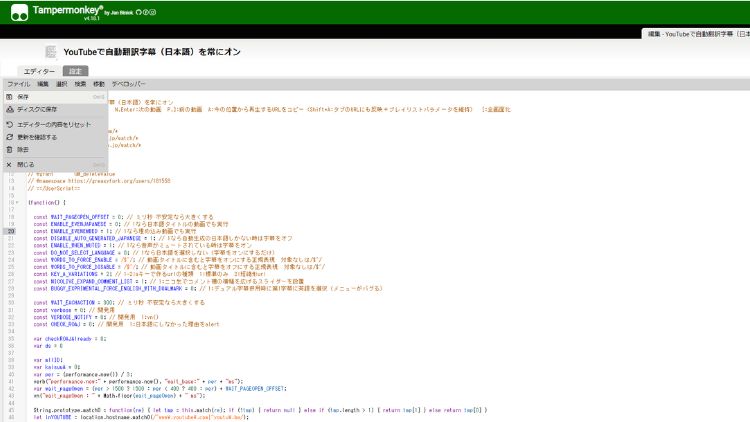The height and width of the screenshot is (422, 750).
Task: Click the (function() { line
Action: [x=47, y=202]
